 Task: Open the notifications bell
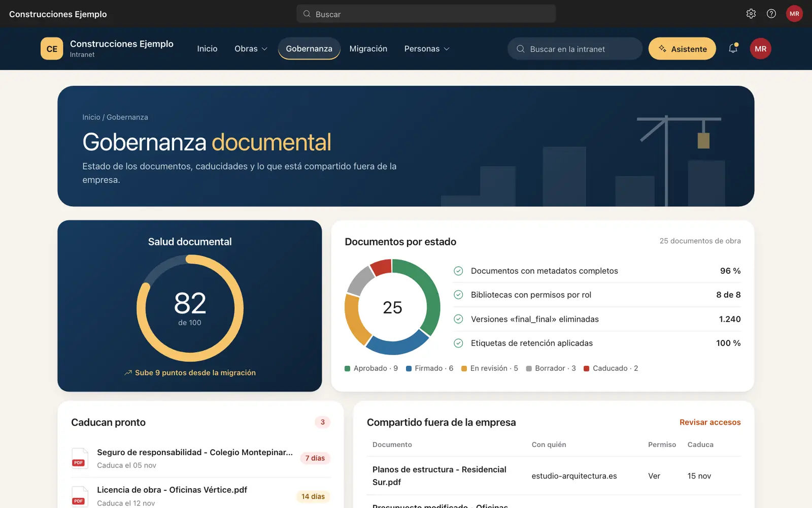(x=733, y=49)
